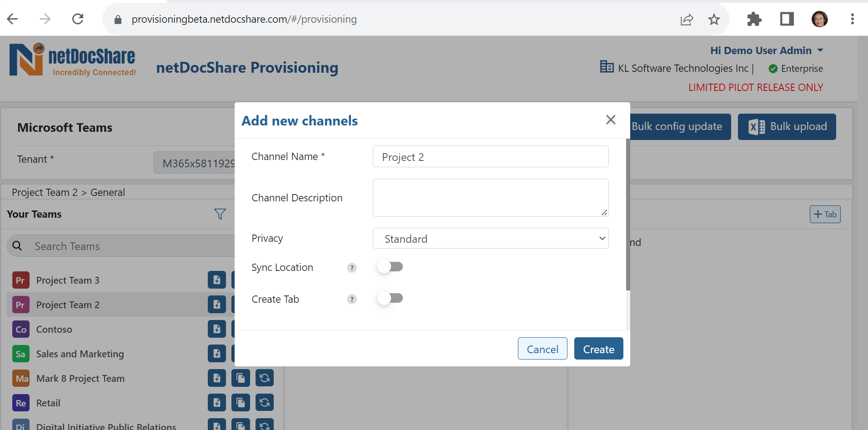Toggle the Create Tab switch

(x=390, y=298)
